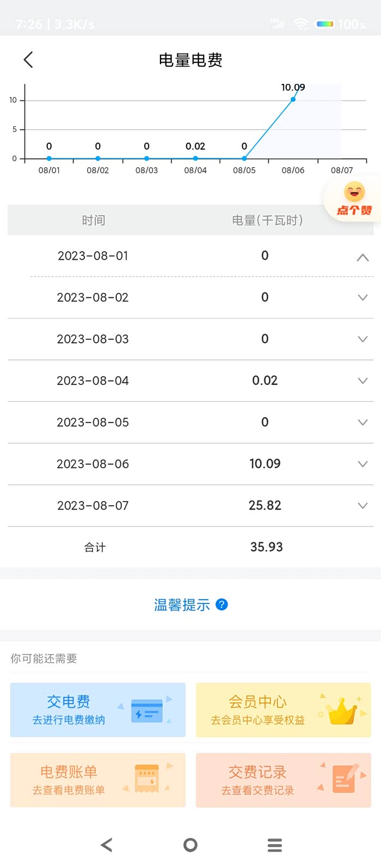Screen dimensions: 381x868
Task: Open the question mark icon beside 温馨提示
Action: click(x=221, y=604)
